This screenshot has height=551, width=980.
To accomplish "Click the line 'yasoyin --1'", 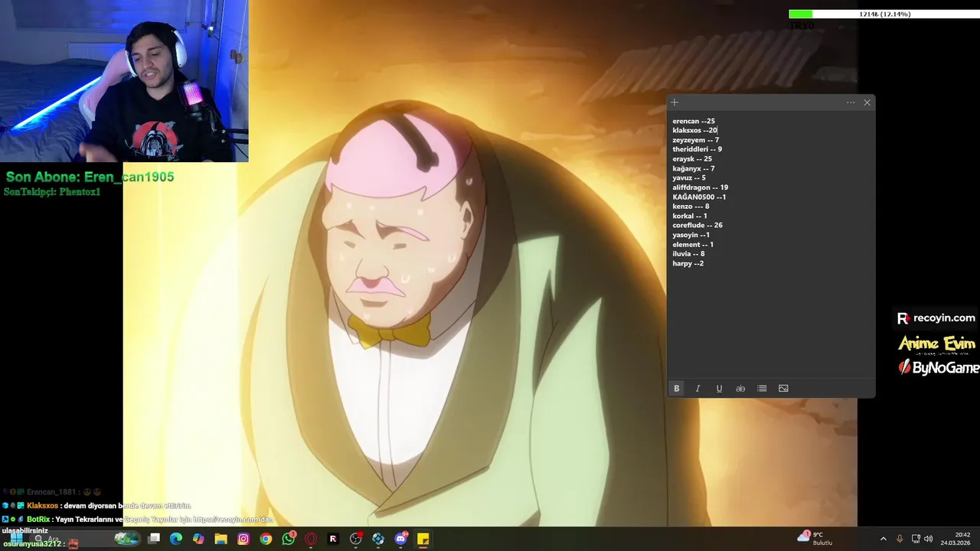I will [691, 235].
